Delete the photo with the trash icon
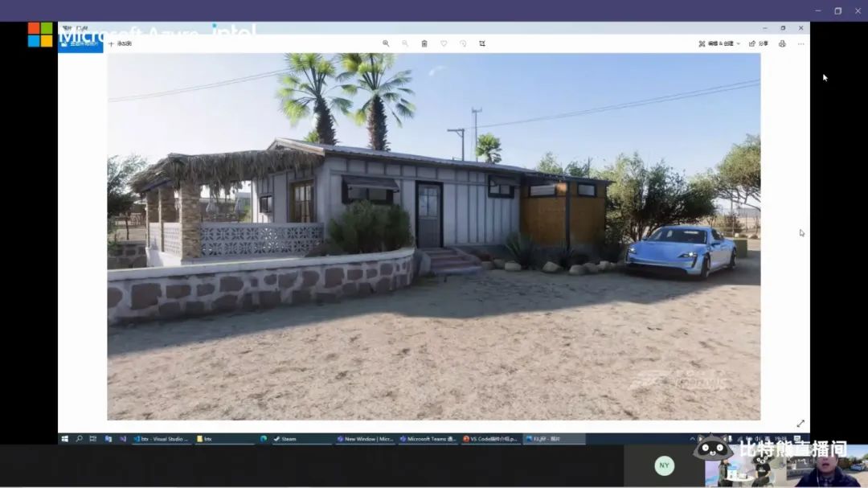This screenshot has height=488, width=868. click(424, 43)
